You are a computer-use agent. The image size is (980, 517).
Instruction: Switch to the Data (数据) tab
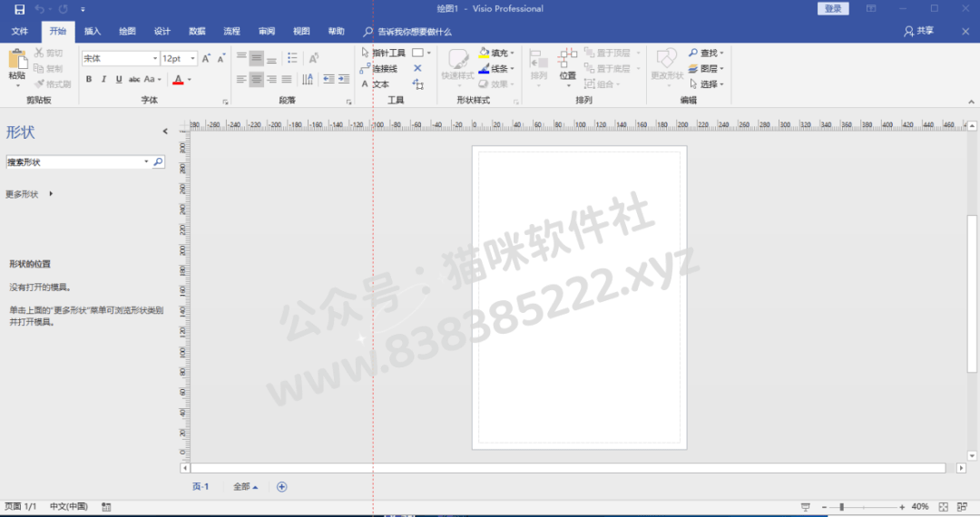[198, 31]
